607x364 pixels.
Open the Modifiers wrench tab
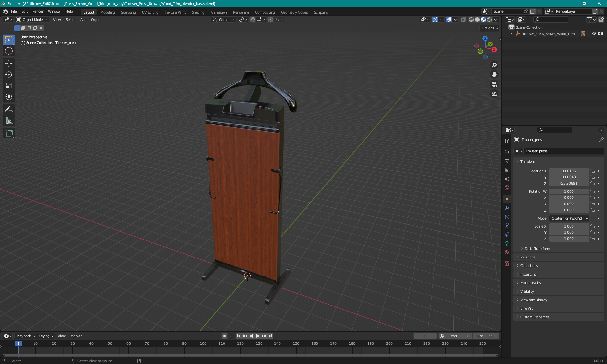pyautogui.click(x=507, y=208)
